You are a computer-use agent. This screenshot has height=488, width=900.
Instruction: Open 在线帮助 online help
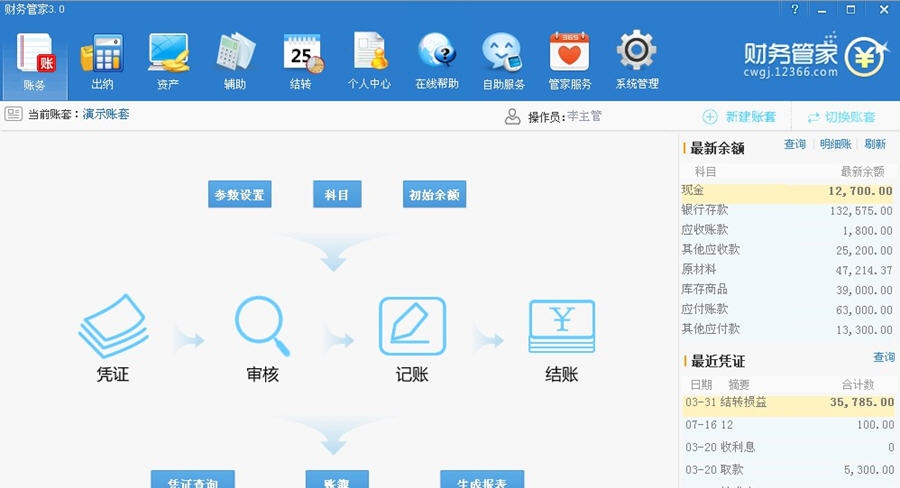tap(437, 62)
